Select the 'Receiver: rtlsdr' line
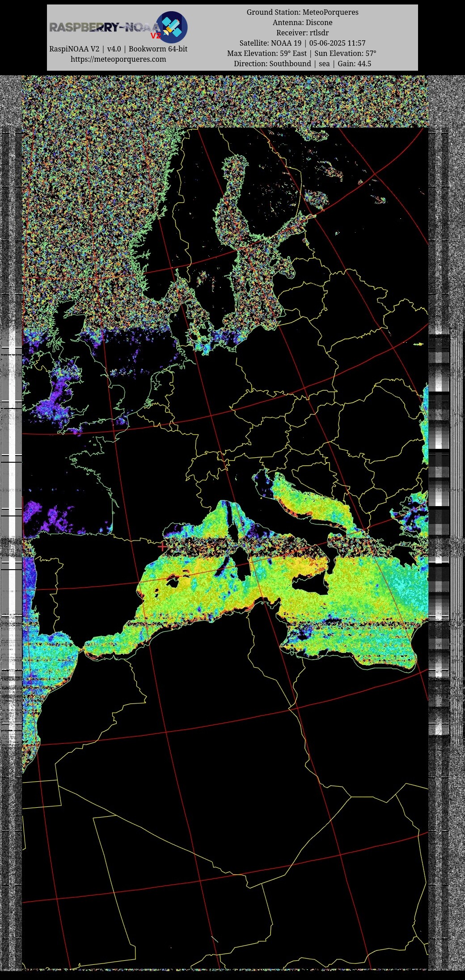The image size is (465, 980). pos(303,33)
